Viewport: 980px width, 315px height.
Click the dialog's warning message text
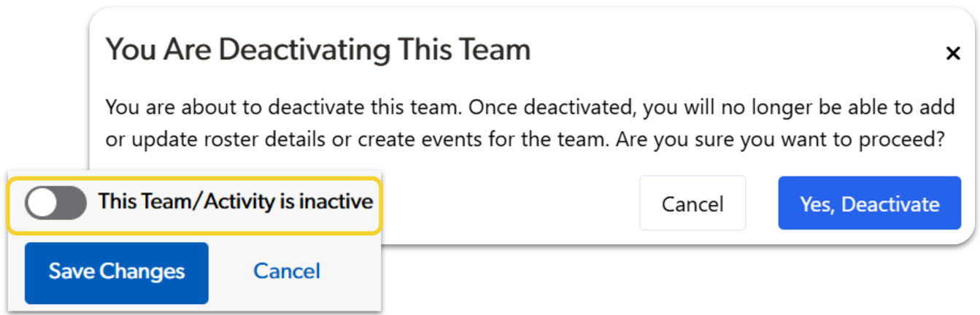tap(530, 122)
